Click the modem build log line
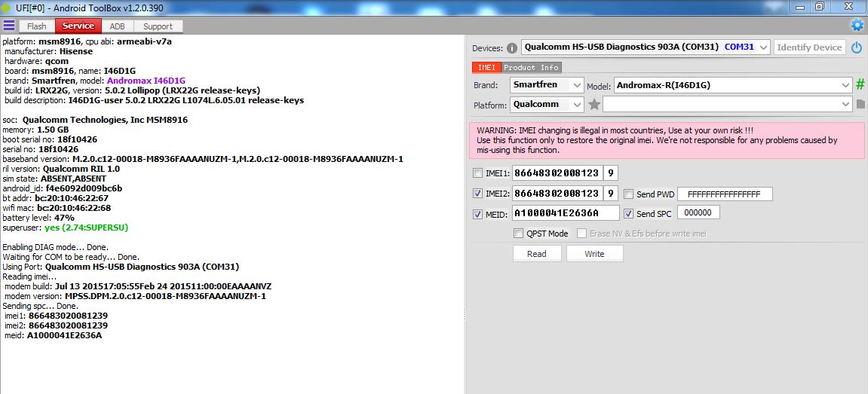Image resolution: width=868 pixels, height=394 pixels. pyautogui.click(x=139, y=286)
